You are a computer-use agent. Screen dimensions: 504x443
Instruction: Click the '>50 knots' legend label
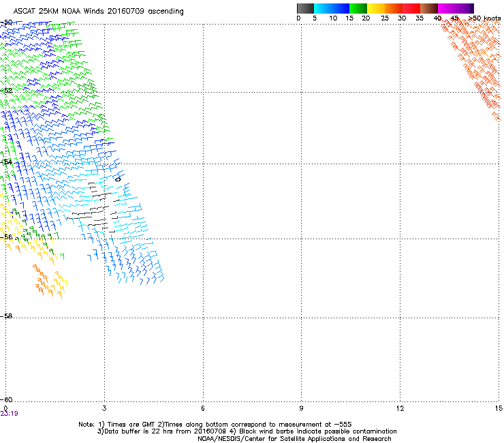484,18
